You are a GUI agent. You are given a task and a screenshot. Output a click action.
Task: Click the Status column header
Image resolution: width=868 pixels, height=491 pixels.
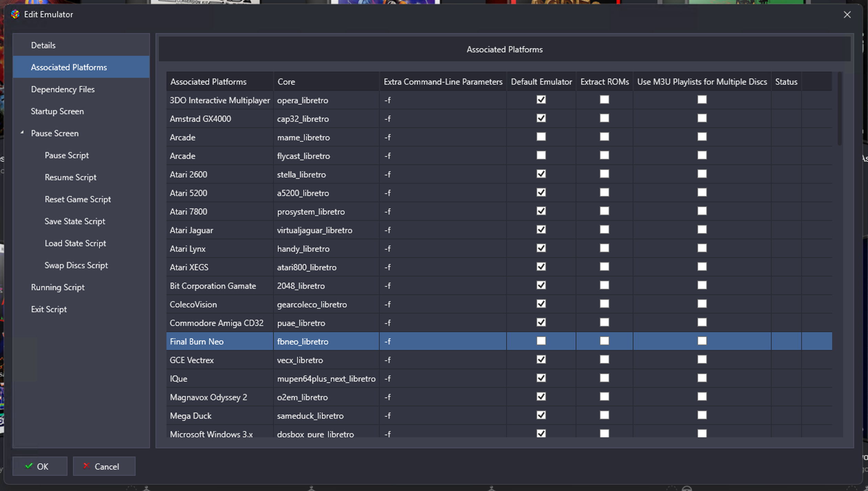coord(786,81)
